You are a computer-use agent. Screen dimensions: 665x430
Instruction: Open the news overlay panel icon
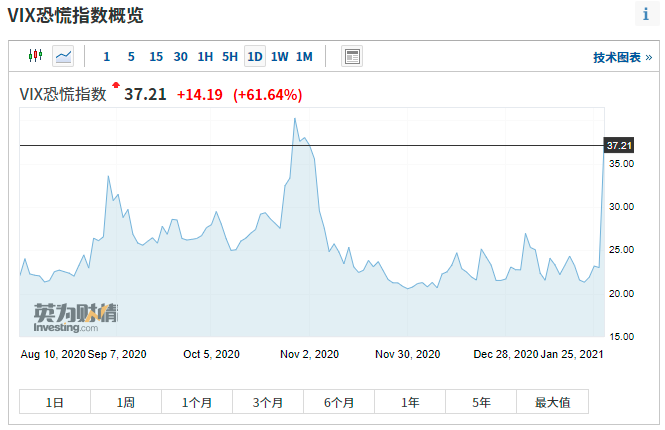[x=352, y=56]
